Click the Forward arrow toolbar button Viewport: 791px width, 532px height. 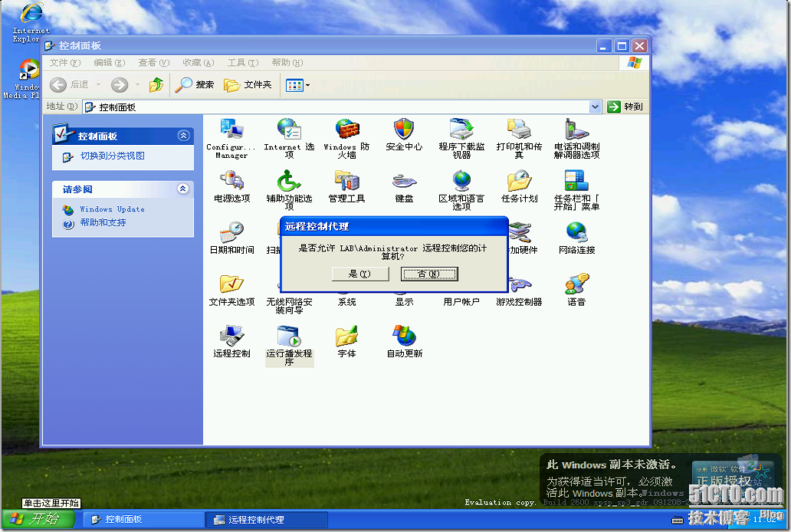pos(120,85)
